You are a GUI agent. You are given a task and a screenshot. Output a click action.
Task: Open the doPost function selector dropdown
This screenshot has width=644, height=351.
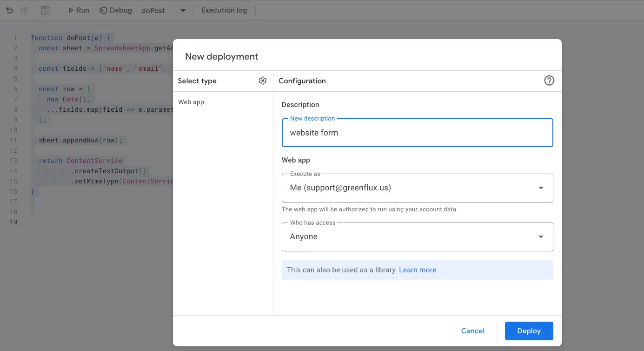pos(183,11)
